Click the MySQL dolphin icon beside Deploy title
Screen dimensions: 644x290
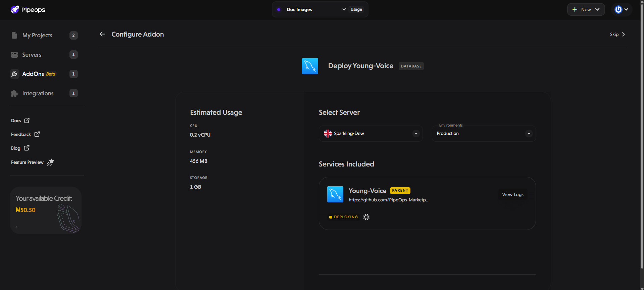tap(310, 66)
